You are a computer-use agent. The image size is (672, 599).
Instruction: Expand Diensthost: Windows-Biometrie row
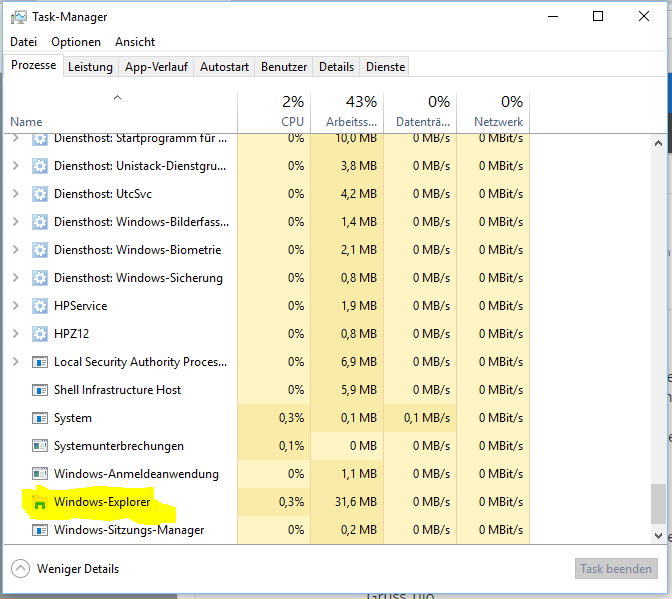pyautogui.click(x=15, y=250)
